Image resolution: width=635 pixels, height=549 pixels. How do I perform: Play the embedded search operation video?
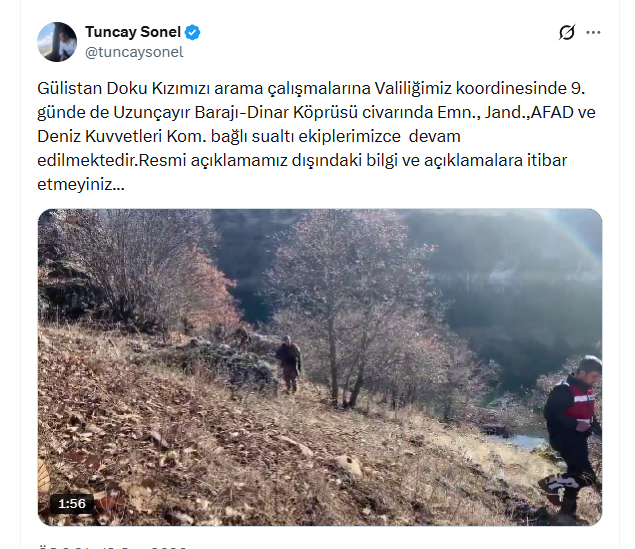(320, 367)
